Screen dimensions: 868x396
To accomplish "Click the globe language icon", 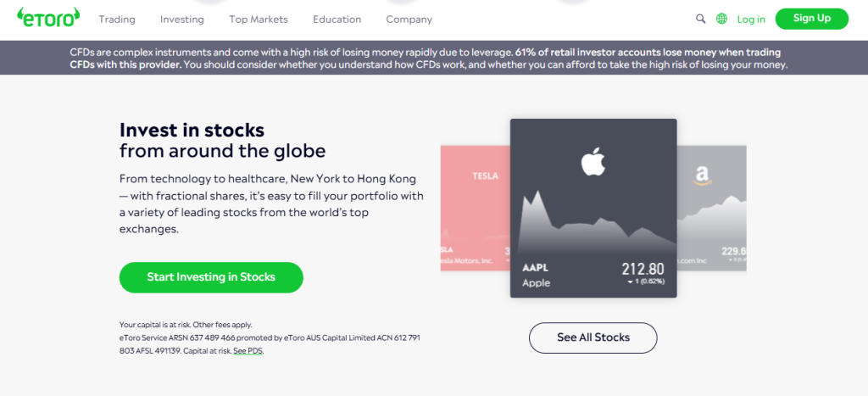I will point(722,19).
